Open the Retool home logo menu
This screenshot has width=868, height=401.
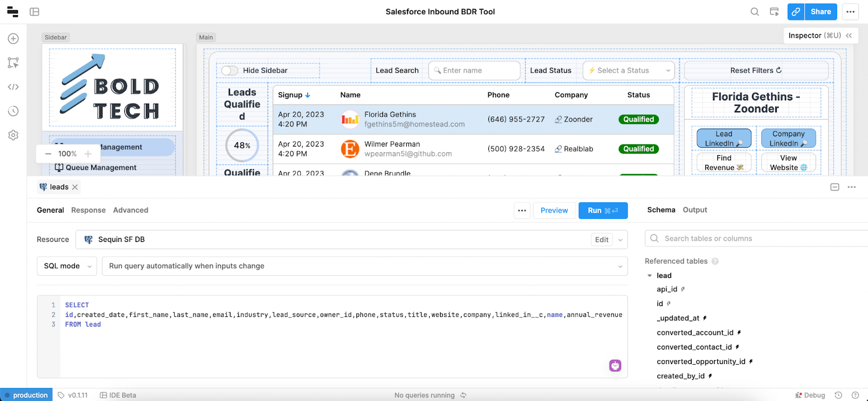[12, 11]
